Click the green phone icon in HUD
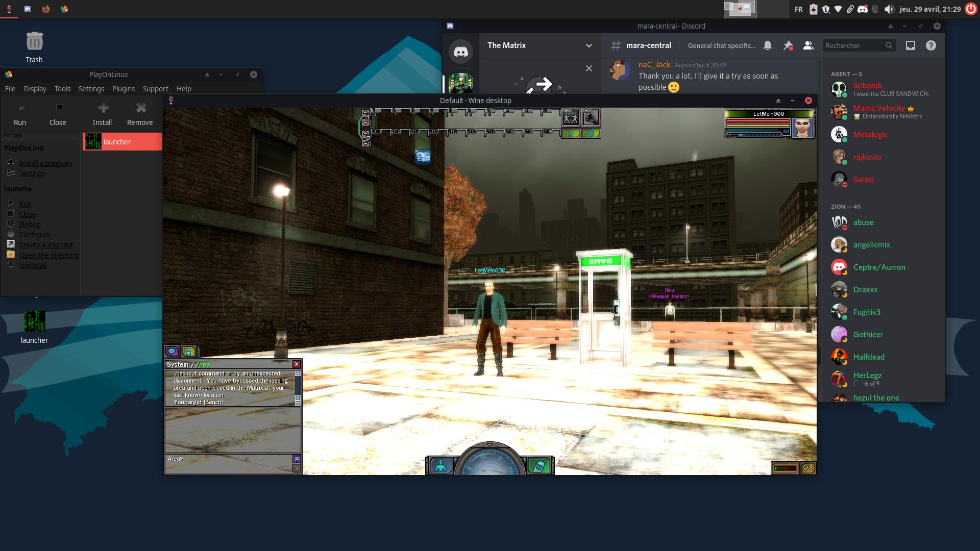Screen dimensions: 980x551 pos(540,465)
